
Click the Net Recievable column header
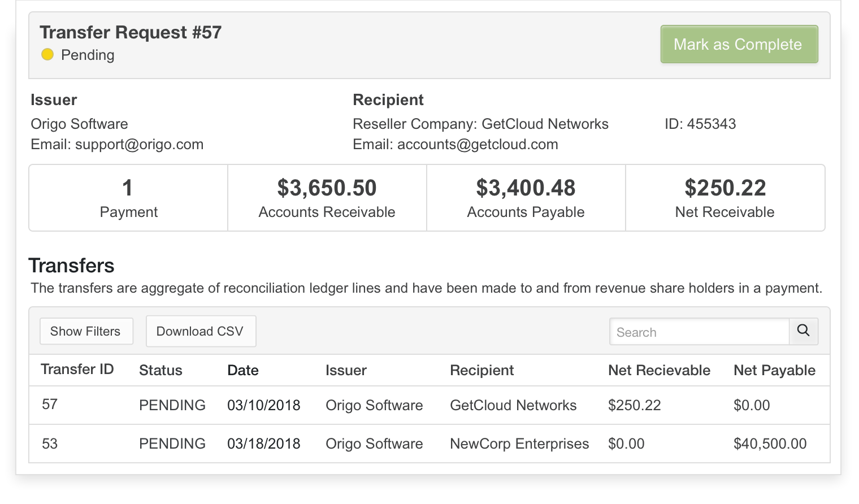coord(659,370)
